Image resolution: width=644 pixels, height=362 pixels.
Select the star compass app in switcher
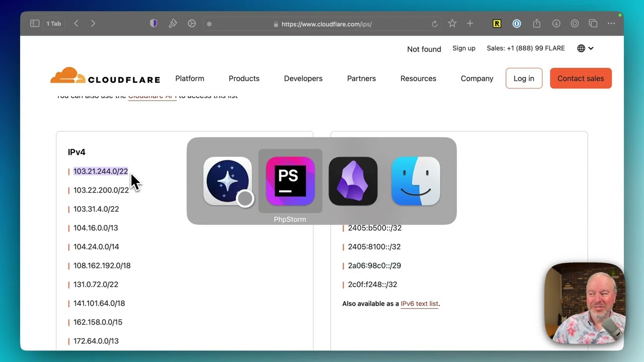click(x=227, y=181)
